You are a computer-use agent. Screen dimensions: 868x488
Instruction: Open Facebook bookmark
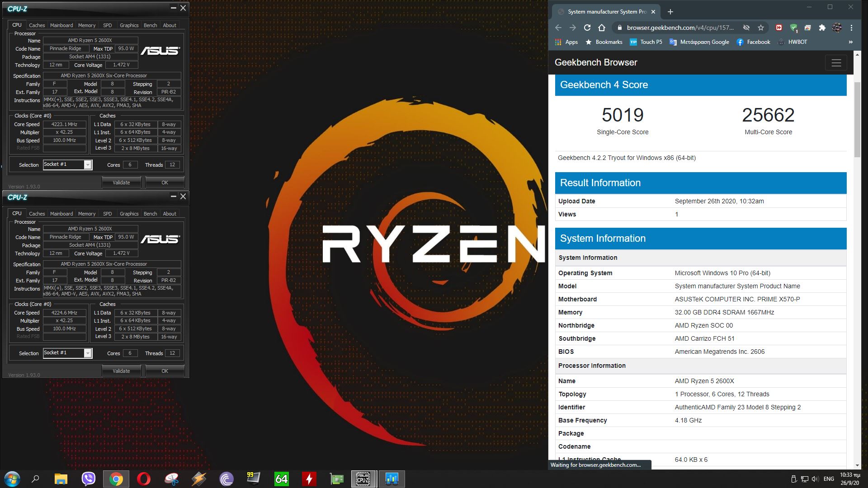pyautogui.click(x=753, y=42)
